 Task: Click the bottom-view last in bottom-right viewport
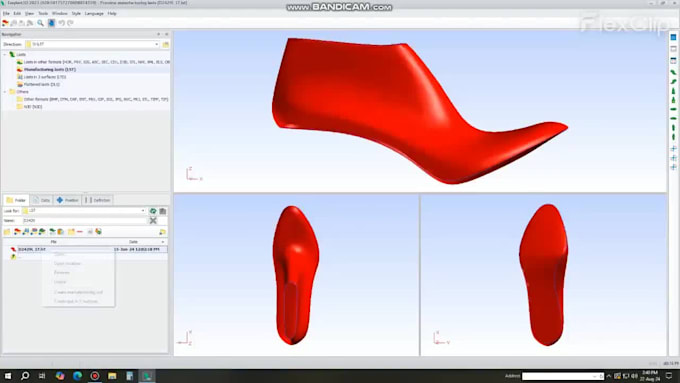[543, 275]
